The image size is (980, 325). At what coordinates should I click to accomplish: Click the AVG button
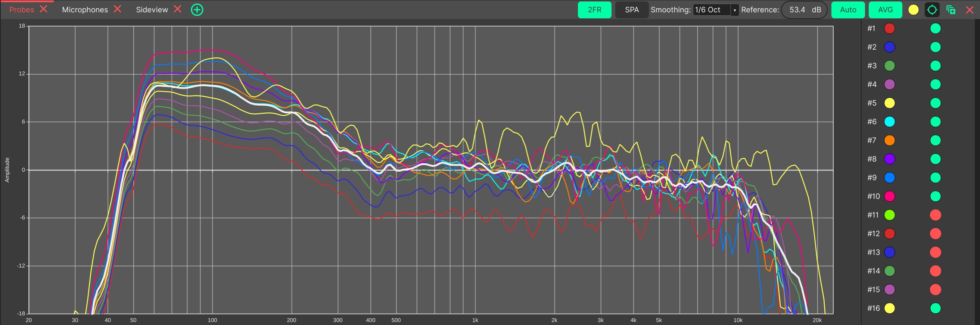click(x=885, y=10)
